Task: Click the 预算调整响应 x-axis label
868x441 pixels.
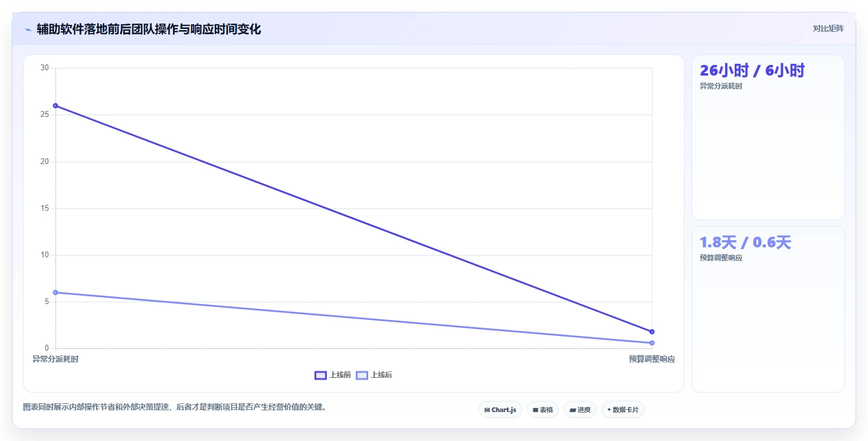Action: click(652, 359)
